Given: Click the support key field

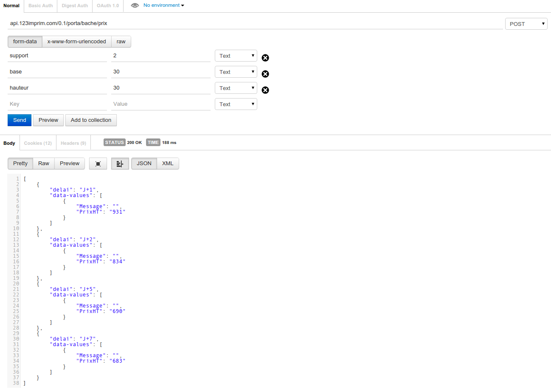Looking at the screenshot, I should tap(57, 56).
